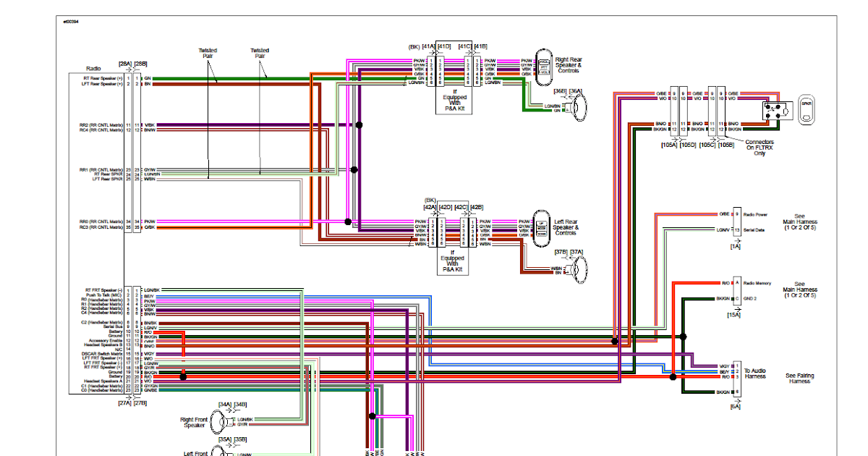Select connector label [28B]
The width and height of the screenshot is (868, 456).
[x=140, y=64]
